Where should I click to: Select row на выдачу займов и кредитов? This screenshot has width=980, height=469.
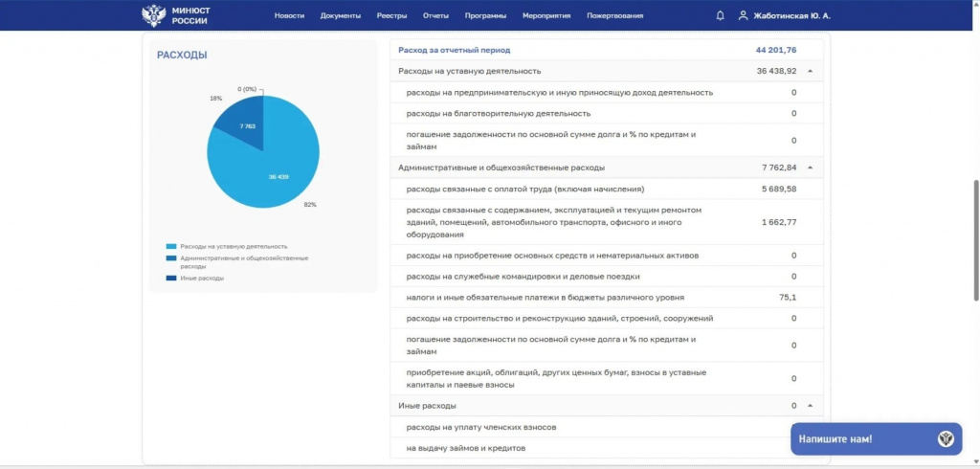(x=606, y=448)
